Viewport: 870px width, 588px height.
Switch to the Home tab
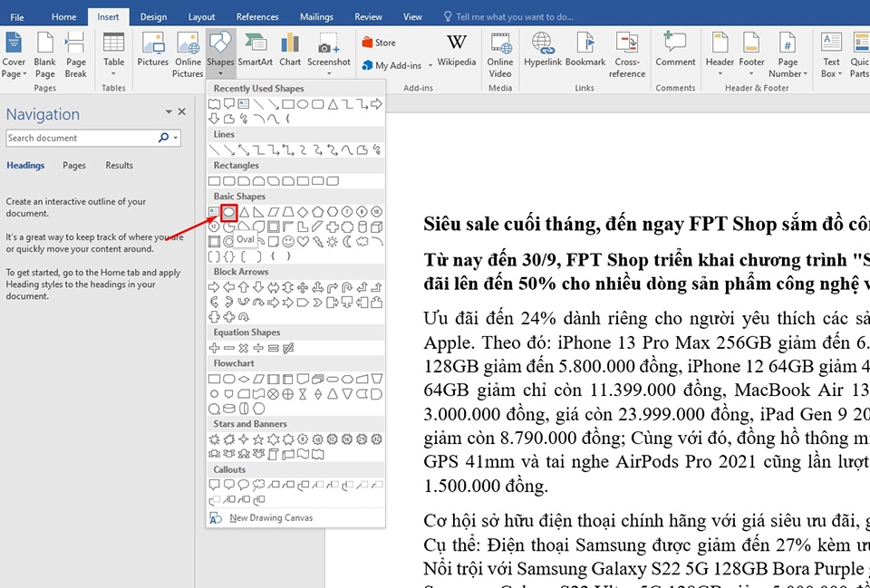pos(63,16)
